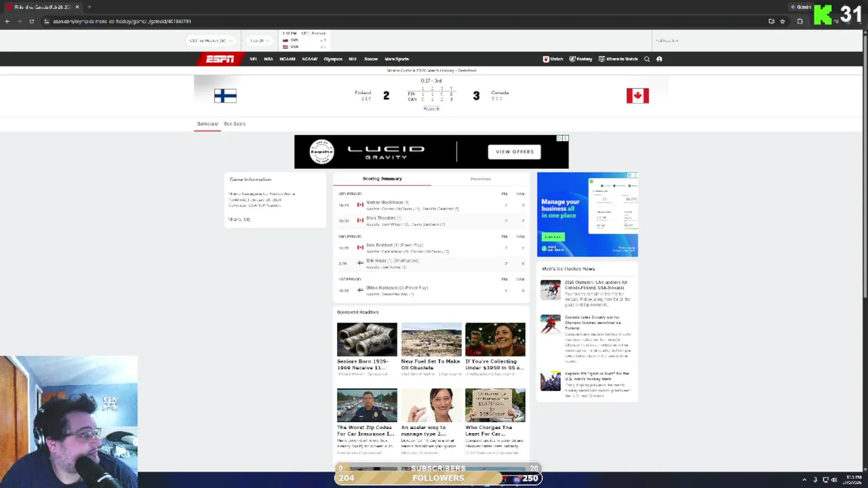The image size is (868, 488).
Task: Click the Canada flag beside Nathan MacKinnon goal
Action: 360,205
